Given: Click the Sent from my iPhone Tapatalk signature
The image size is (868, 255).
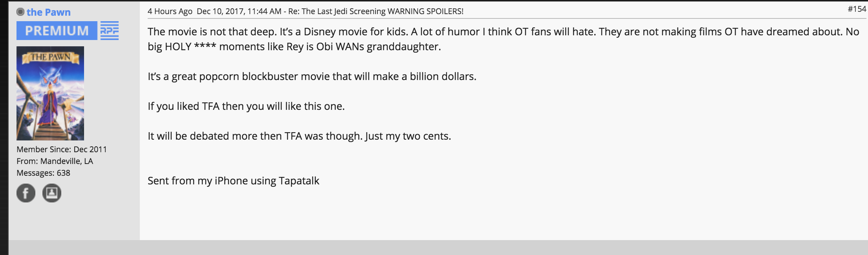Looking at the screenshot, I should [x=233, y=180].
